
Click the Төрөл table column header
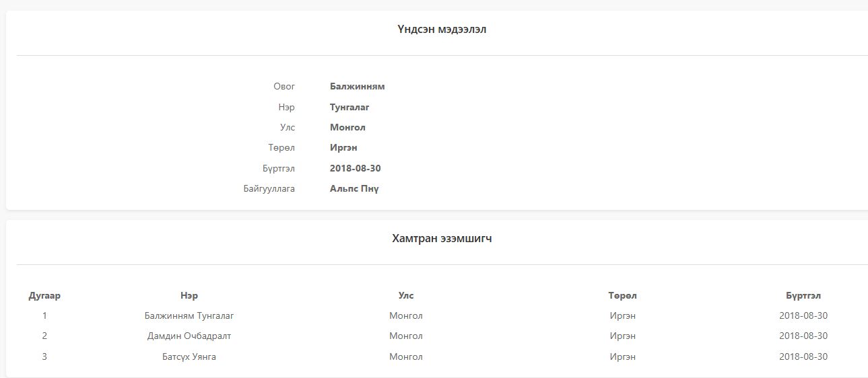click(622, 295)
